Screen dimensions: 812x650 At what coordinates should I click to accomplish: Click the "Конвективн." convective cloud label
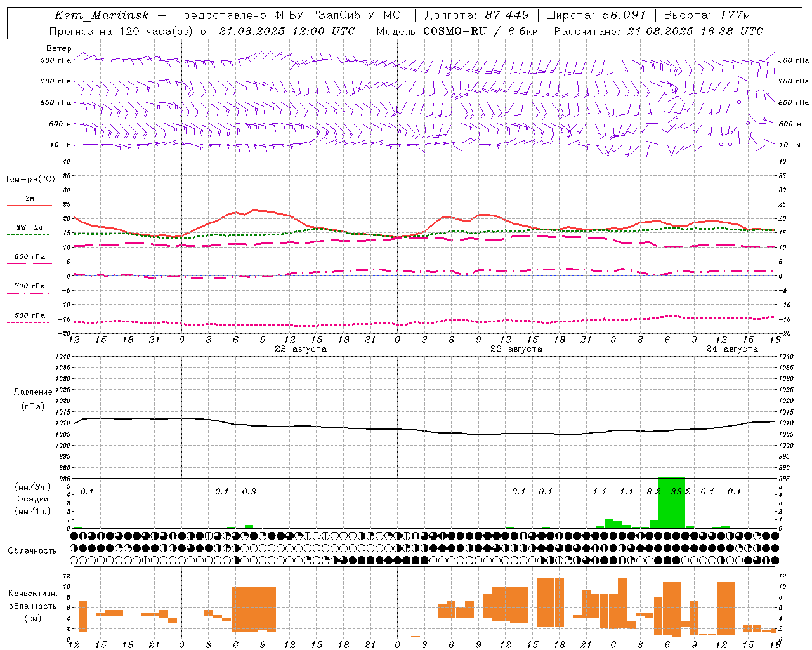[x=33, y=594]
